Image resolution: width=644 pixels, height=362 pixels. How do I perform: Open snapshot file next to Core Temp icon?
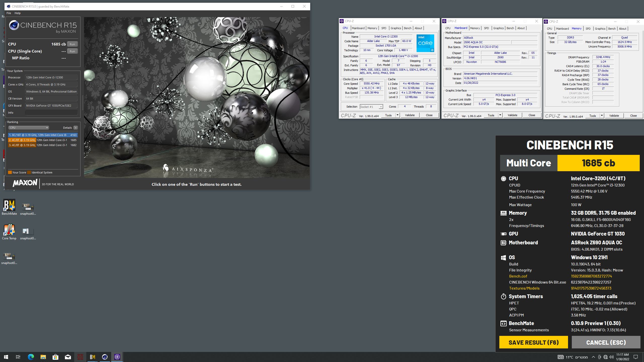click(28, 234)
